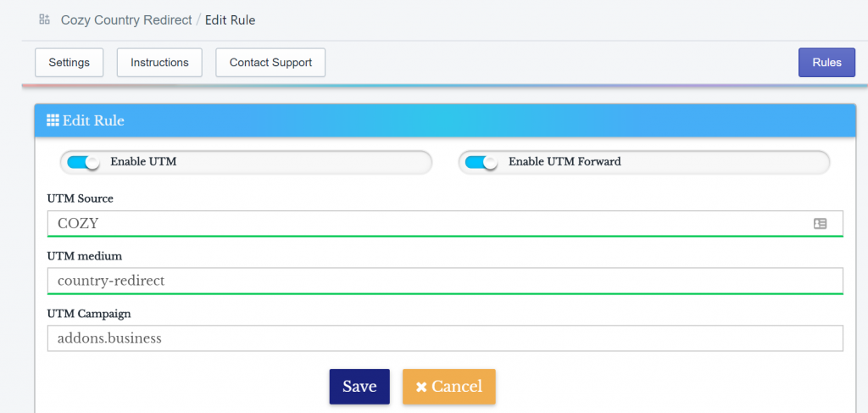Click the UTM Campaign field

point(445,338)
